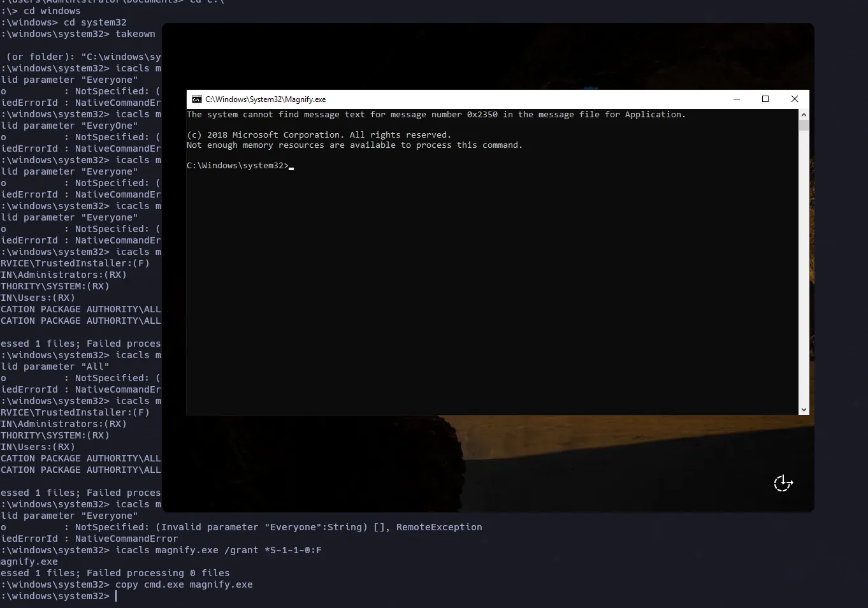868x608 pixels.
Task: Click the title text C:\Windows\System32\Magnify.exe
Action: [x=265, y=99]
